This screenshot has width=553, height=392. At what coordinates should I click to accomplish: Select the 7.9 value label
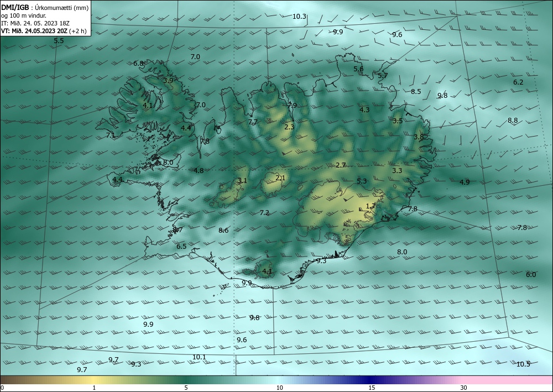coord(292,106)
